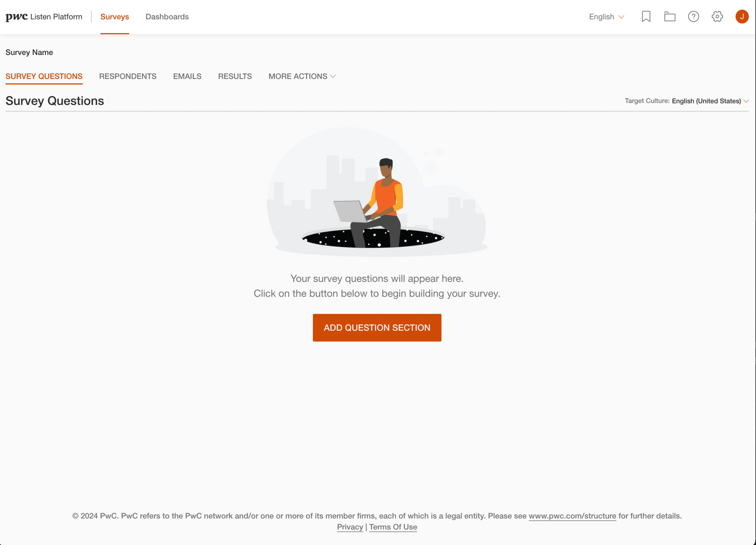Open the settings gear icon
The width and height of the screenshot is (756, 545).
717,17
